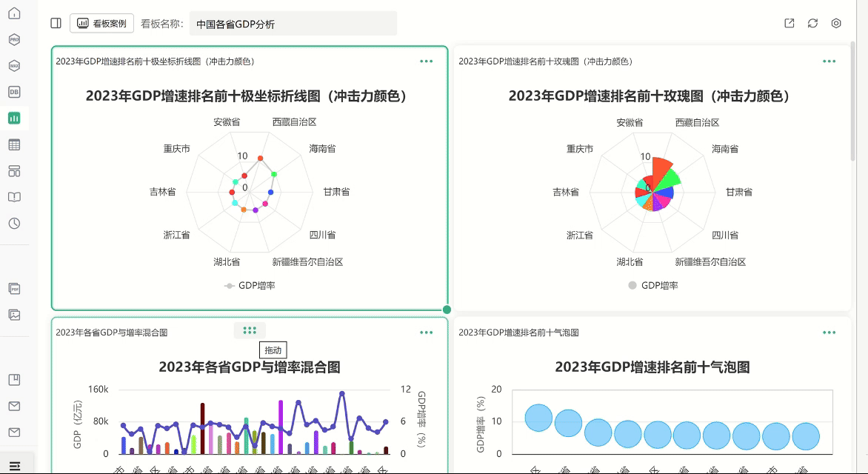868x474 pixels.
Task: Open the polar line chart's more options menu
Action: pyautogui.click(x=426, y=61)
